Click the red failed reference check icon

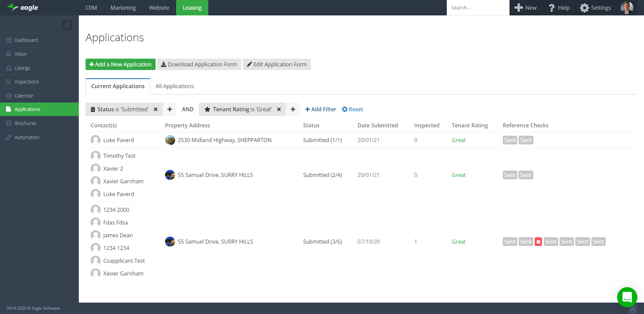pos(538,242)
